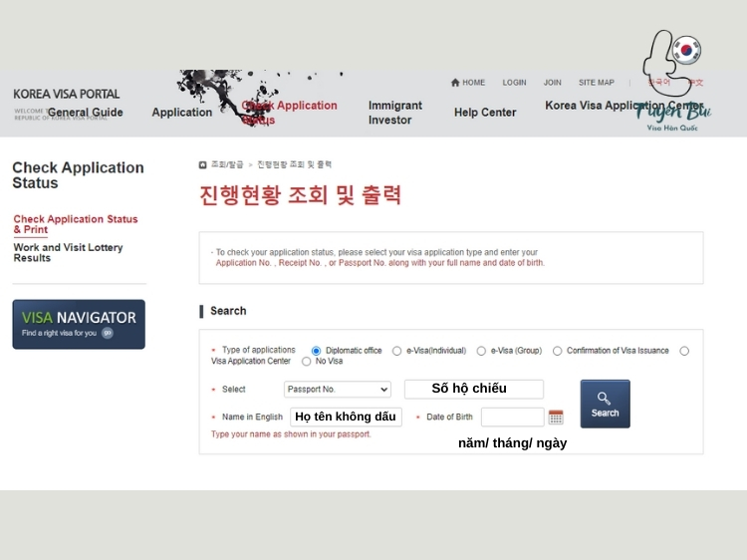
Task: Select the No Visa radio button
Action: (307, 362)
